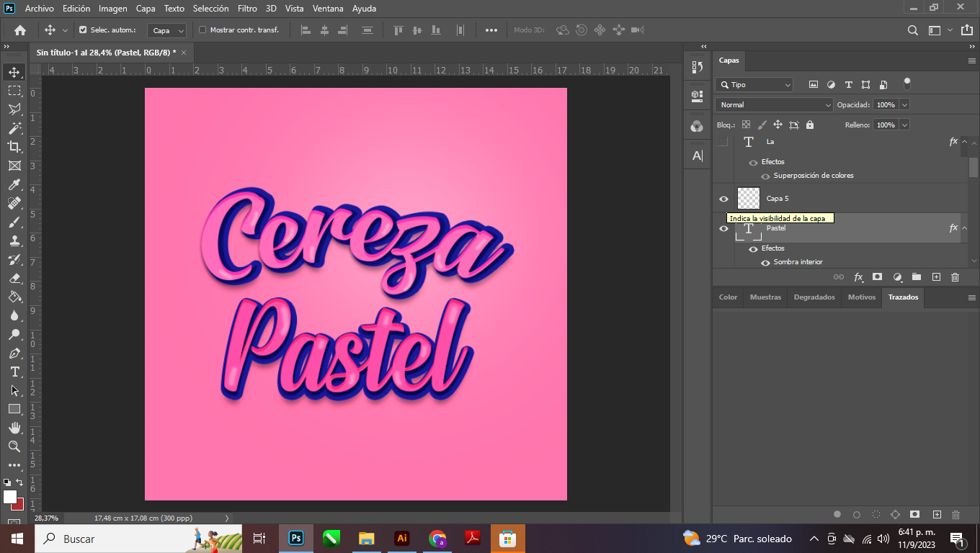980x553 pixels.
Task: Open the Relleno slider dropdown
Action: point(904,125)
